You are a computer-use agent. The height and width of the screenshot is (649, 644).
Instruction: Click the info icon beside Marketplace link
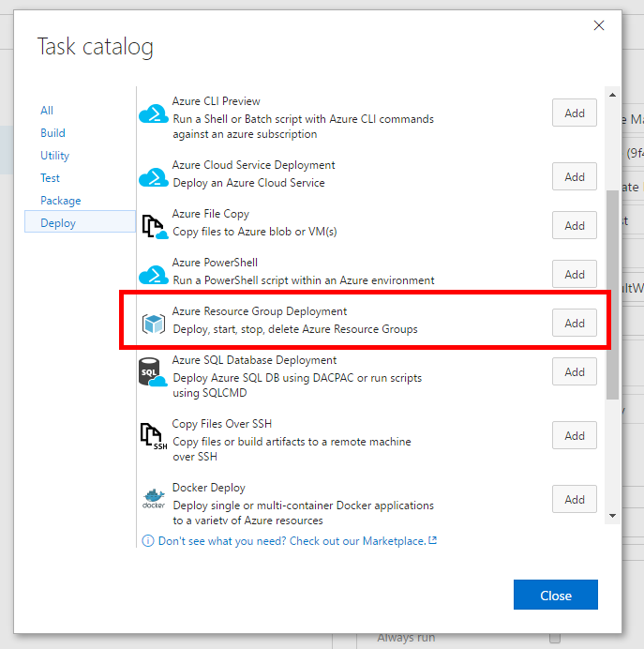148,541
